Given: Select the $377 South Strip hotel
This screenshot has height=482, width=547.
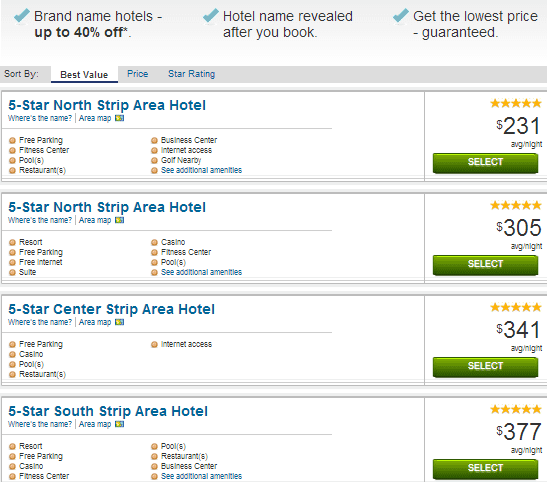Looking at the screenshot, I should coord(485,468).
